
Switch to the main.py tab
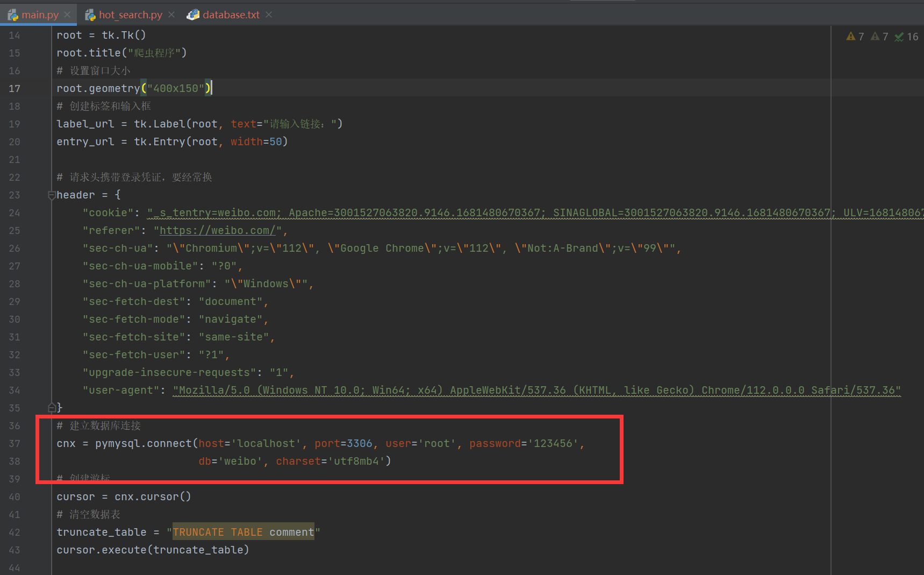(40, 15)
